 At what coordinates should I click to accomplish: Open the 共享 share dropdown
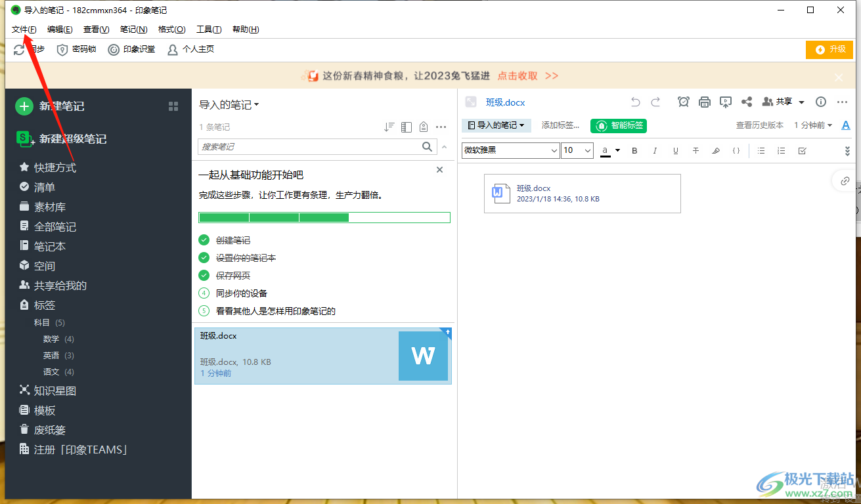[x=784, y=102]
